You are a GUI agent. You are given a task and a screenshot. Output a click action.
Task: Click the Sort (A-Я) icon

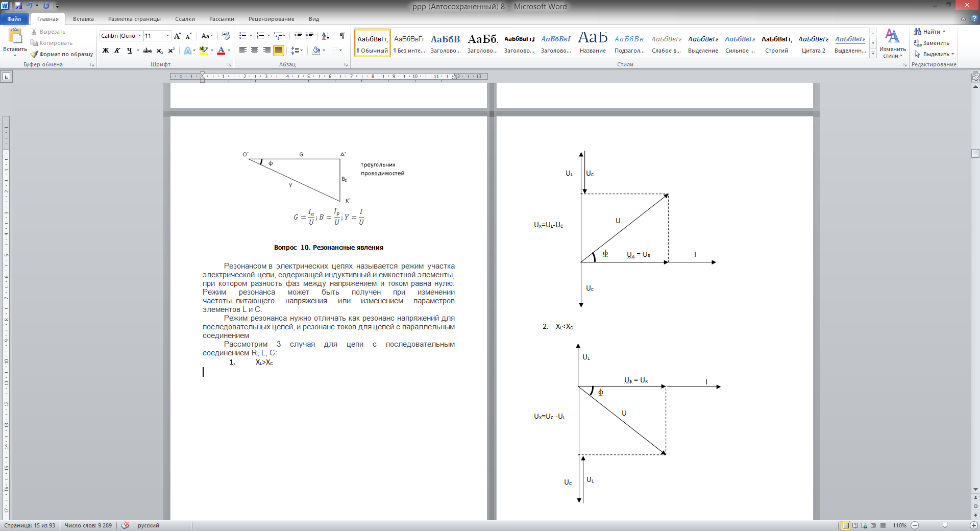[x=325, y=36]
